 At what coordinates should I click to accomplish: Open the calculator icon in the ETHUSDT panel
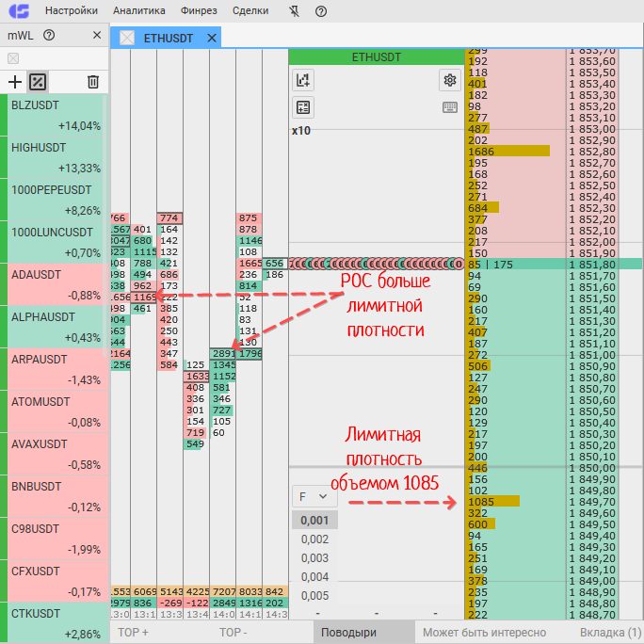click(303, 107)
